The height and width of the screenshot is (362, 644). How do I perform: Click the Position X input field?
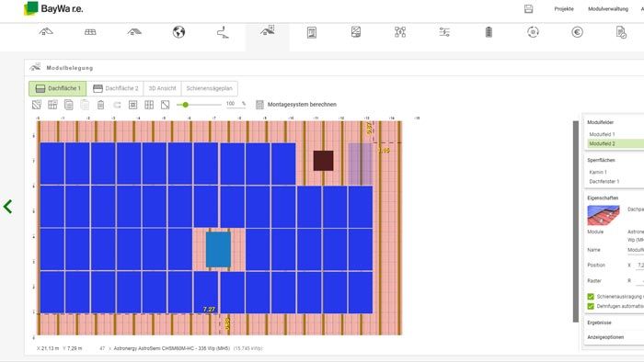tap(640, 266)
